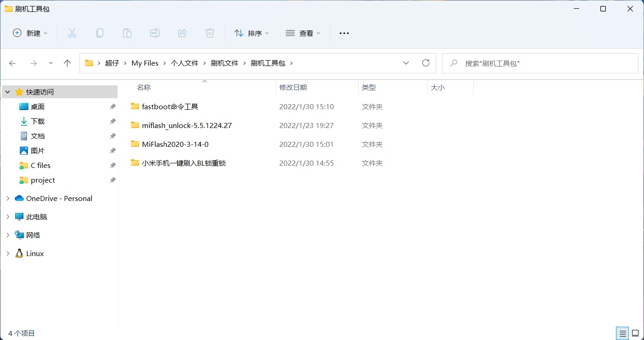
Task: Select the Cut icon in toolbar
Action: click(x=72, y=33)
